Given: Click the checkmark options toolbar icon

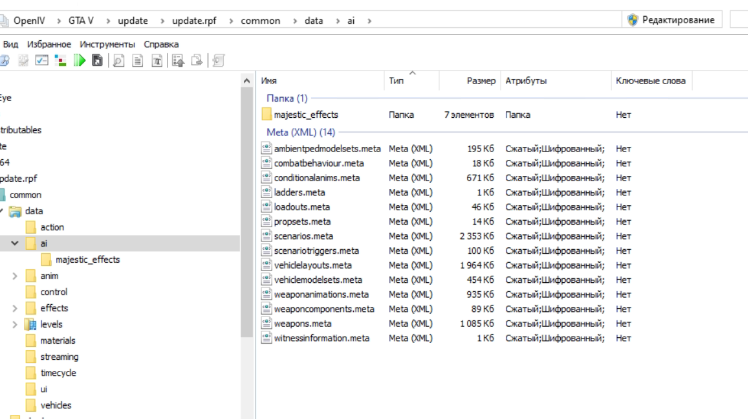Looking at the screenshot, I should pyautogui.click(x=42, y=61).
